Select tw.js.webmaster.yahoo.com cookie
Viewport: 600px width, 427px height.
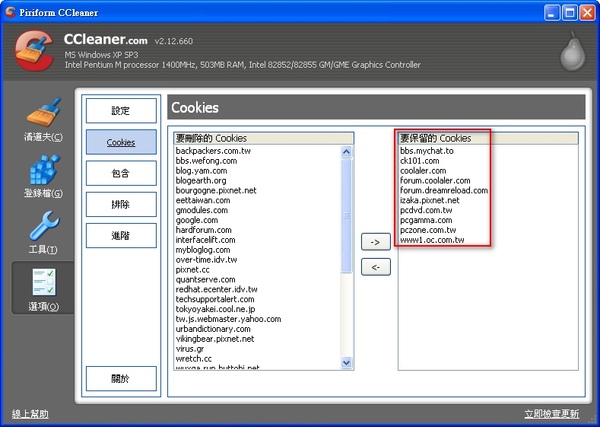pos(228,319)
